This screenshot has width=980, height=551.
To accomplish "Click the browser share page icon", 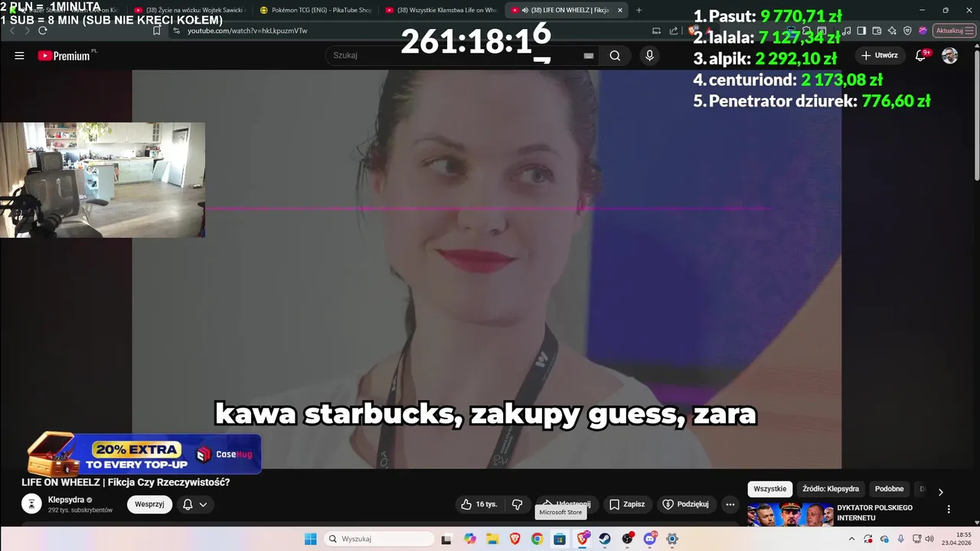I will [674, 31].
